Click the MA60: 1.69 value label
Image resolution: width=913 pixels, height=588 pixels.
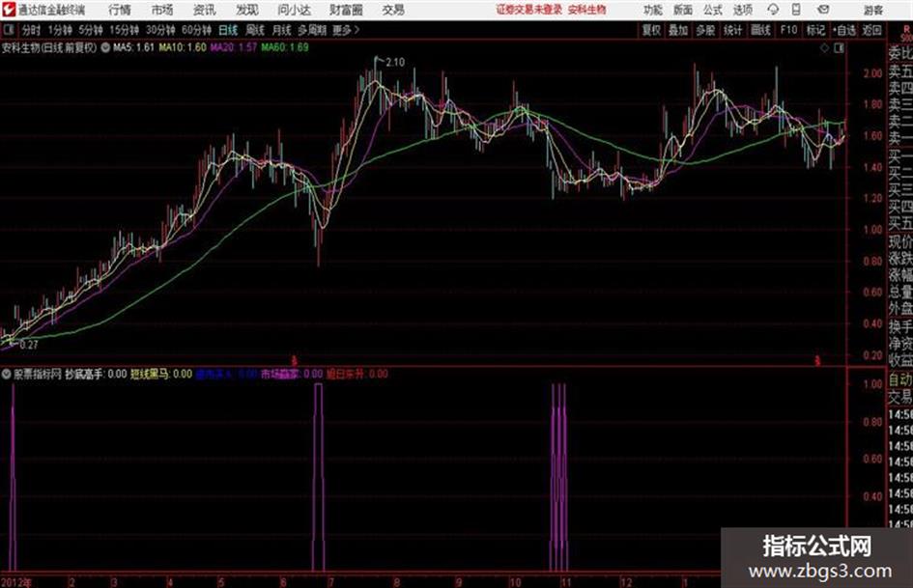(285, 47)
